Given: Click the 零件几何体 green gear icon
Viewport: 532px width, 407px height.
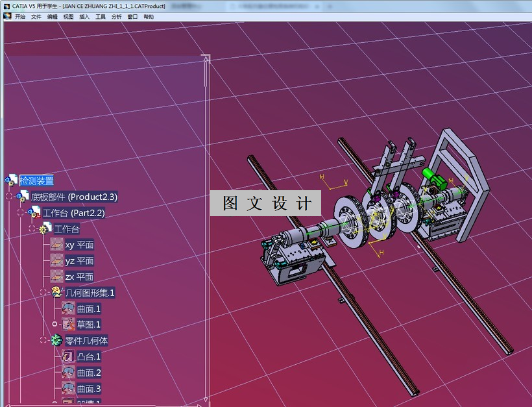Looking at the screenshot, I should [x=56, y=340].
